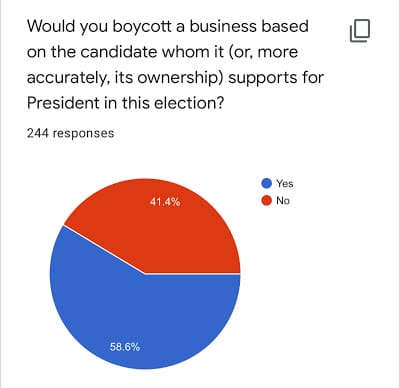Click the word business in the question
Screen dimensions: 400x388
tap(223, 26)
